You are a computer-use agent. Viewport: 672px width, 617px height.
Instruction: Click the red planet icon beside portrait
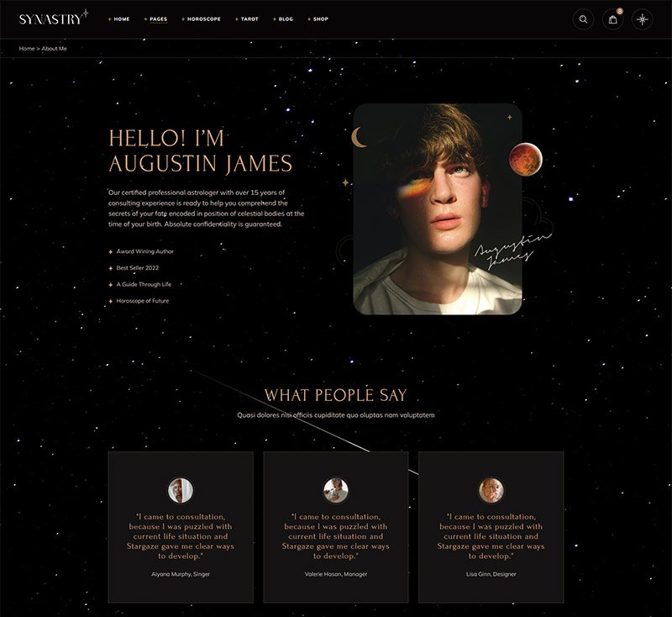526,157
